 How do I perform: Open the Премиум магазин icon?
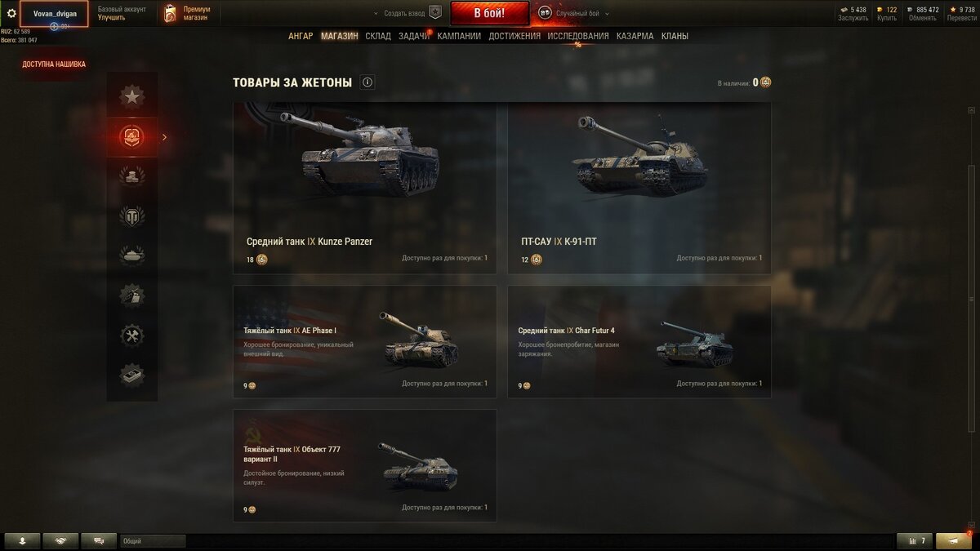pyautogui.click(x=170, y=13)
